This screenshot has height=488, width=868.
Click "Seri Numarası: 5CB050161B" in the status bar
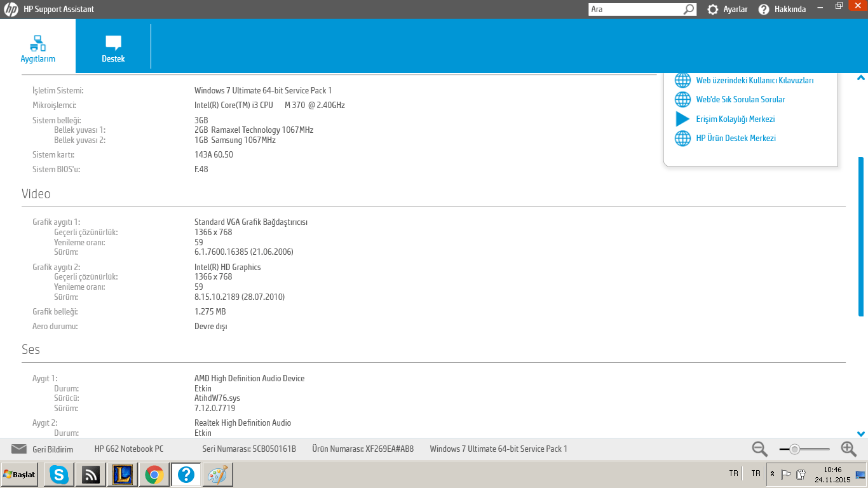249,449
